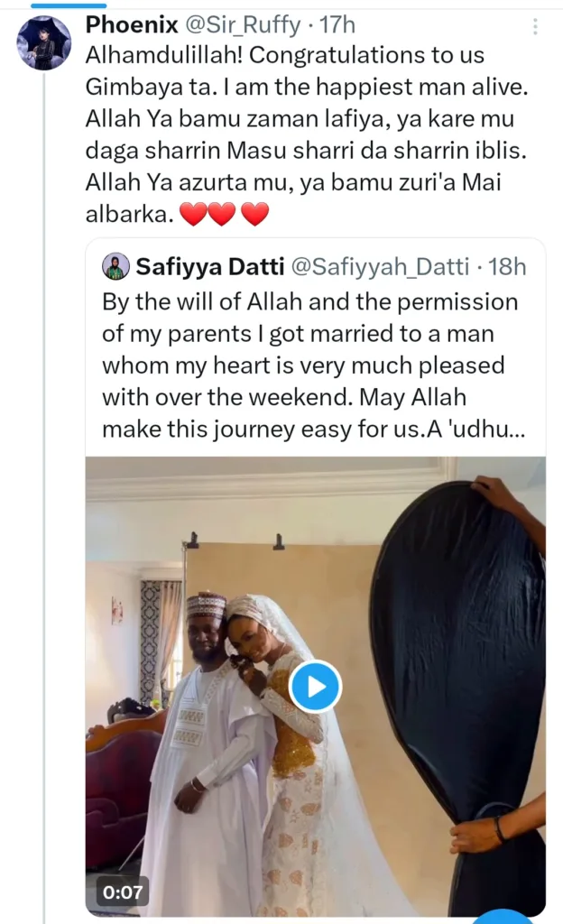Click the thread line below Phoenix's avatar
Image resolution: width=563 pixels, height=924 pixels.
click(x=43, y=451)
